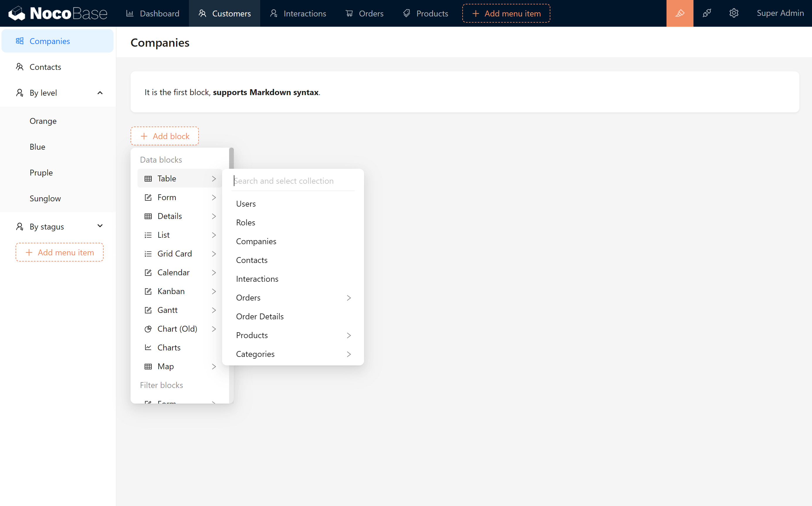Viewport: 812px width, 506px height.
Task: Expand the Categories collection submenu arrow
Action: click(x=349, y=354)
